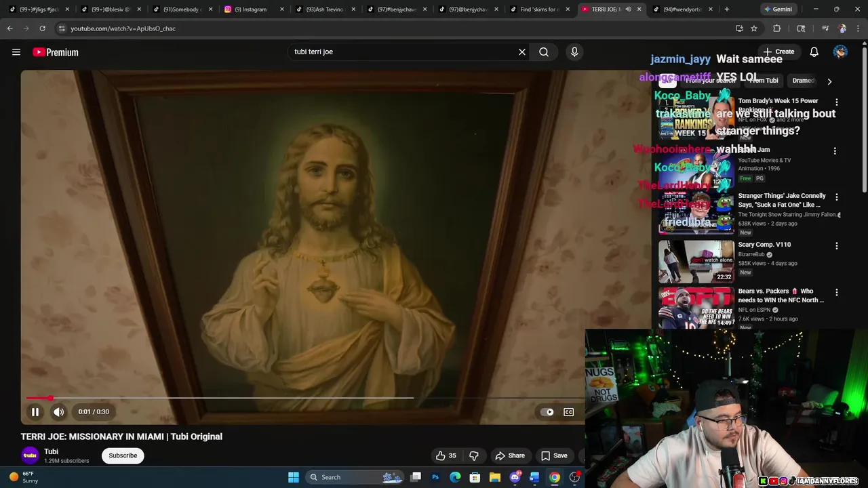Switch to the Ash Trevino tab
Screen dimensions: 868x488
(x=325, y=9)
